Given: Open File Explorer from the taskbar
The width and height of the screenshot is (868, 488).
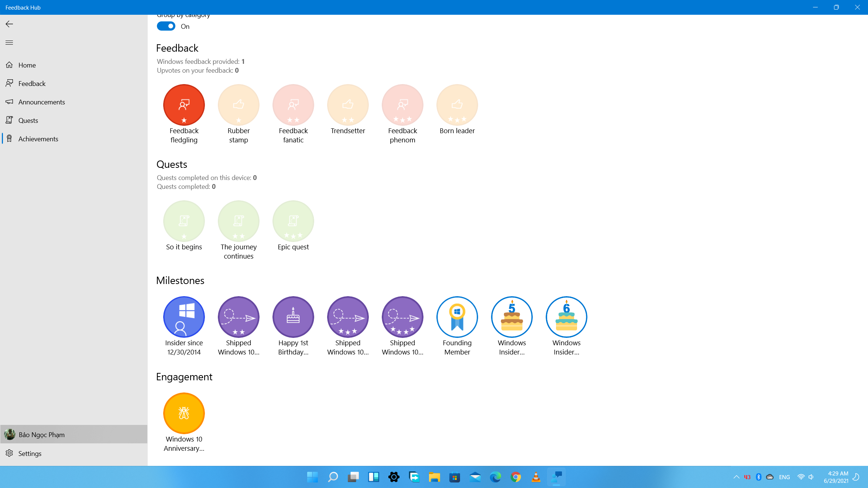Looking at the screenshot, I should [434, 477].
